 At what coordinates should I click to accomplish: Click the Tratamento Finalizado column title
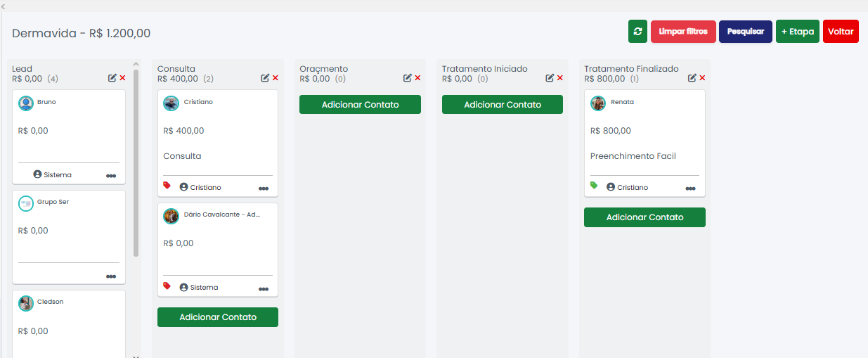coord(631,69)
